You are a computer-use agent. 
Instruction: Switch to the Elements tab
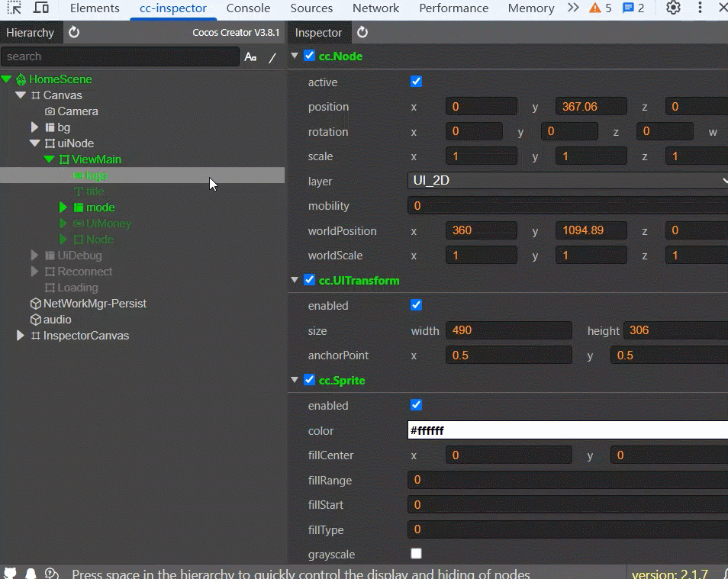pyautogui.click(x=95, y=8)
